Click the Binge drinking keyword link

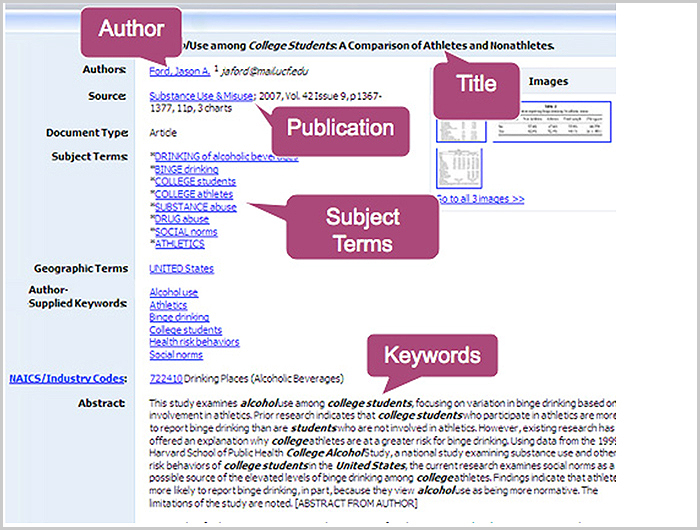coord(179,317)
